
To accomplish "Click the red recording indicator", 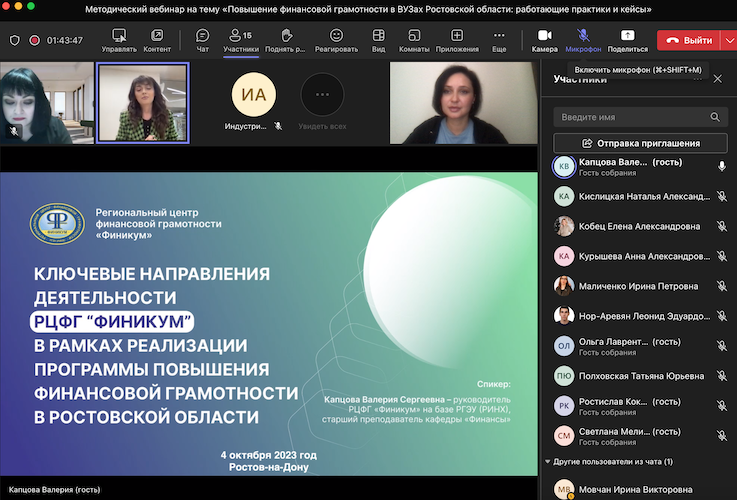I will 34,40.
